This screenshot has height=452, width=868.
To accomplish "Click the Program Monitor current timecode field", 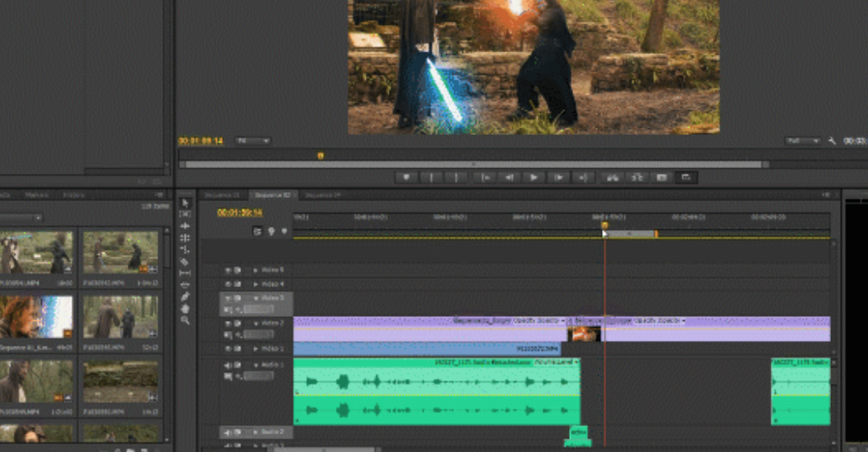I will point(200,142).
